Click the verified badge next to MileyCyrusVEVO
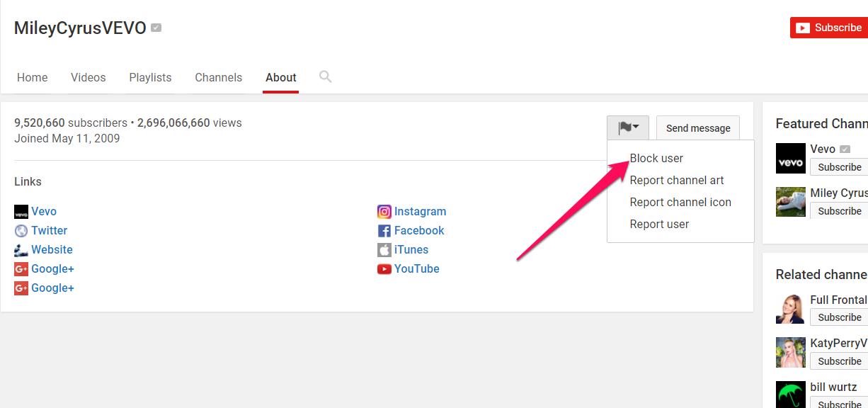This screenshot has width=868, height=408. (156, 28)
